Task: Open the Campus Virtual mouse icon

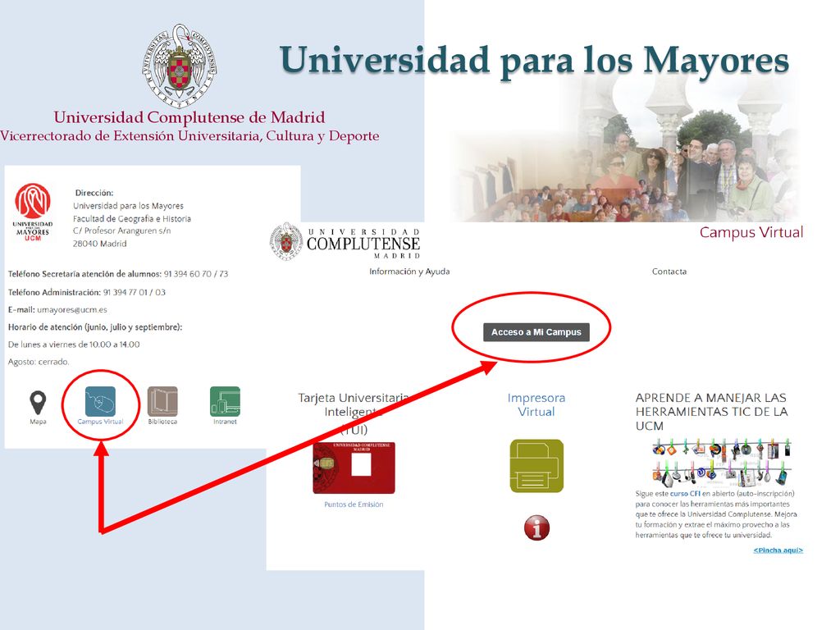Action: coord(100,401)
